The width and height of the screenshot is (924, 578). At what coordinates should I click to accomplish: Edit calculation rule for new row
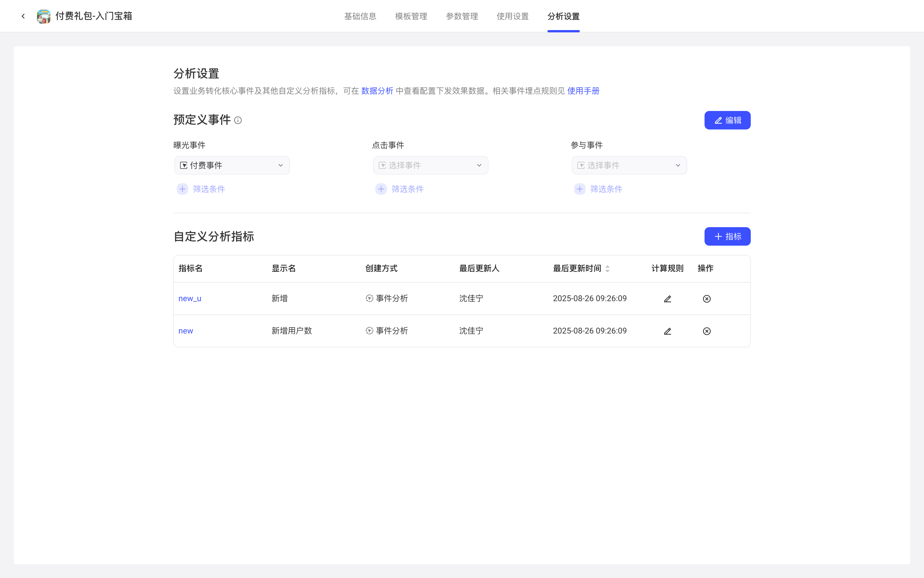(x=667, y=331)
